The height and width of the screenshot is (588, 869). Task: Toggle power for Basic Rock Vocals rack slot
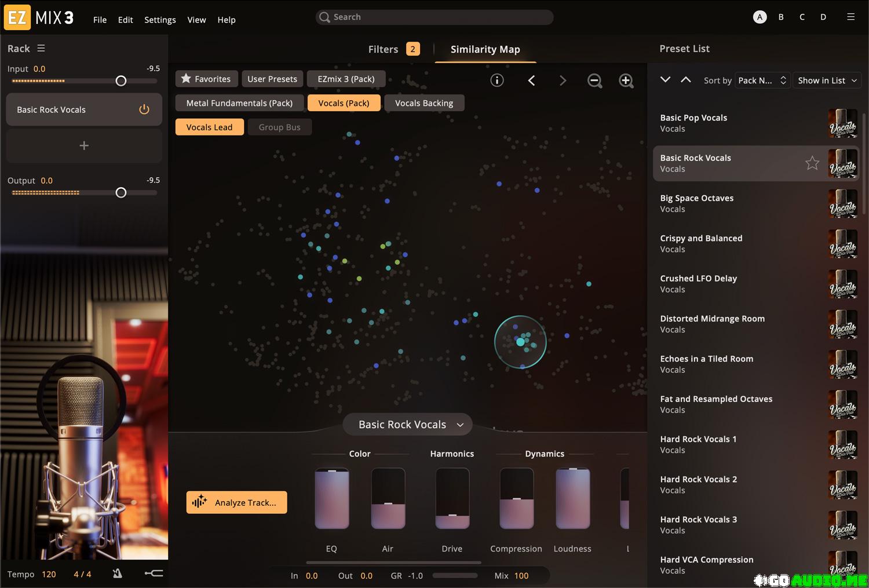144,109
